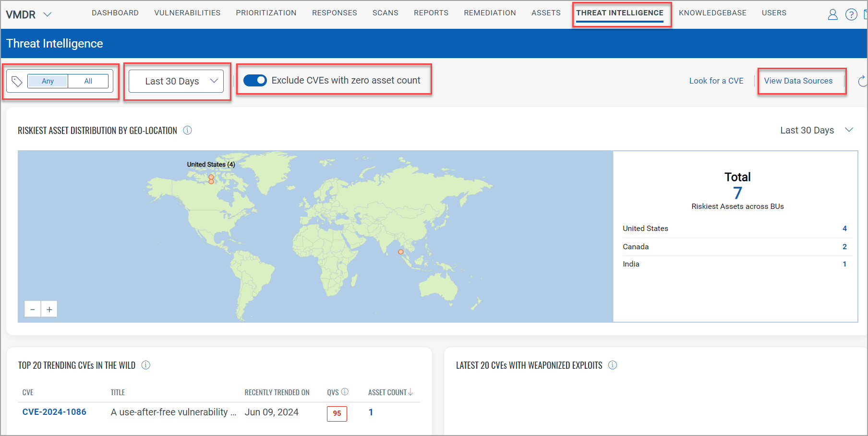Click the QVS column info icon

point(345,392)
